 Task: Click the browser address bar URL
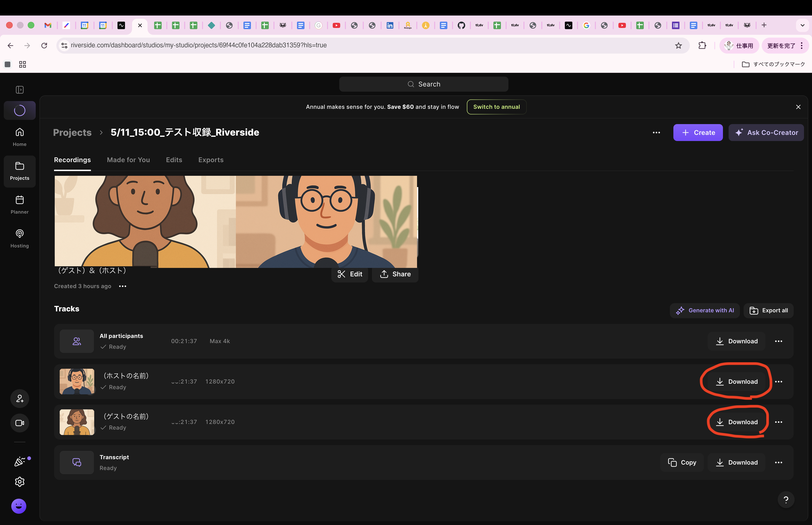click(199, 45)
